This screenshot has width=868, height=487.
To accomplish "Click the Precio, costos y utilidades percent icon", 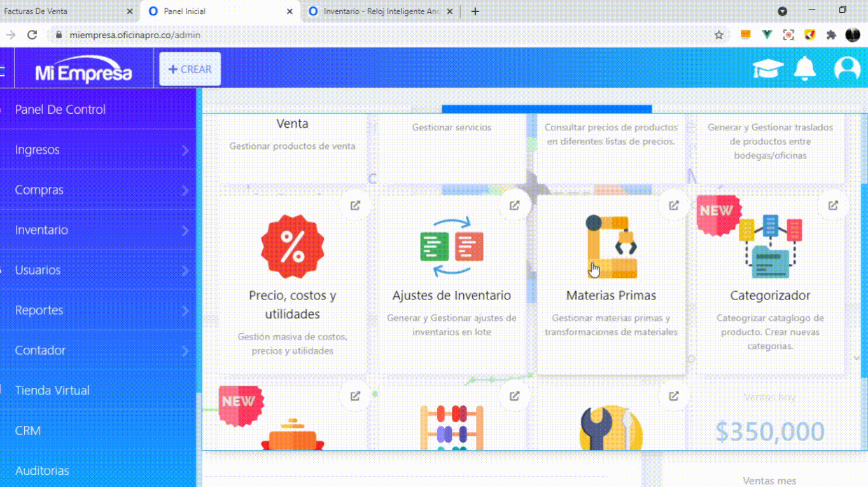I will (292, 247).
